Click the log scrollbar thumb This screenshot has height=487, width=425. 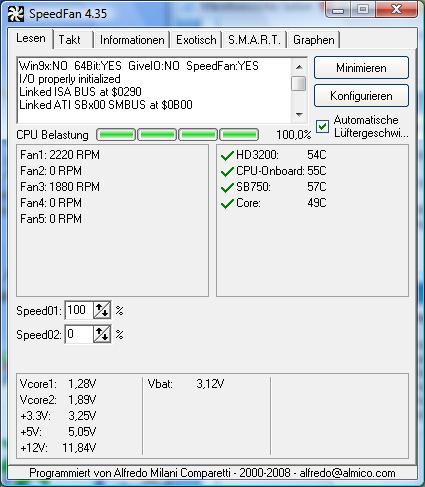(299, 83)
